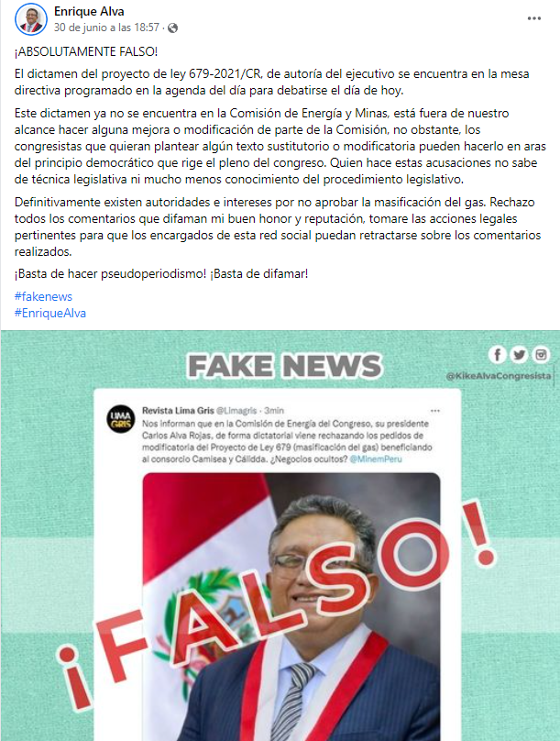Screen dimensions: 560x741
Task: Click the Enrique Alva author name
Action: point(89,11)
